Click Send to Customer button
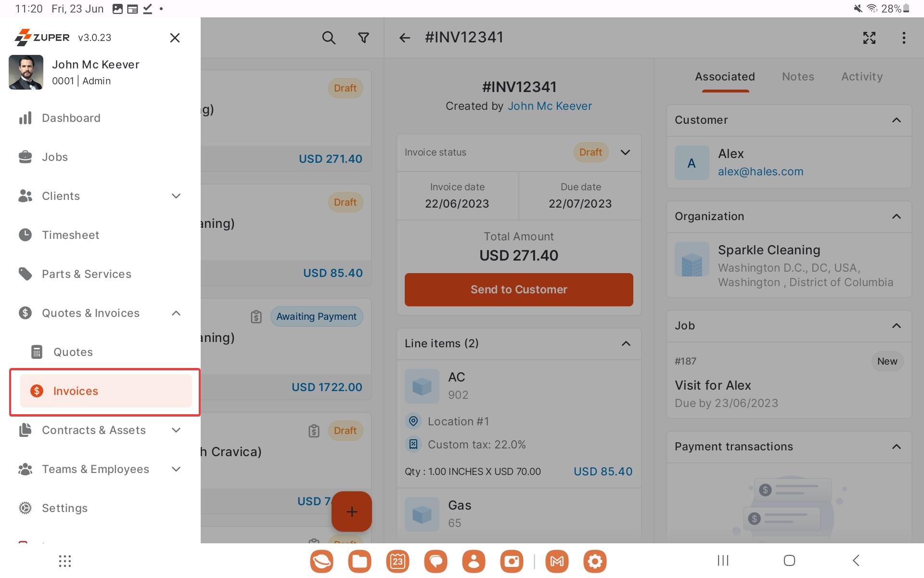 pyautogui.click(x=519, y=289)
